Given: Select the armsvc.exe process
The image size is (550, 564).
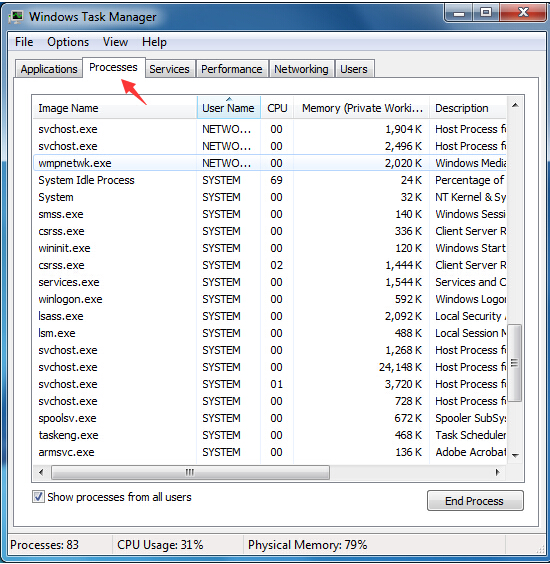Looking at the screenshot, I should 270,452.
